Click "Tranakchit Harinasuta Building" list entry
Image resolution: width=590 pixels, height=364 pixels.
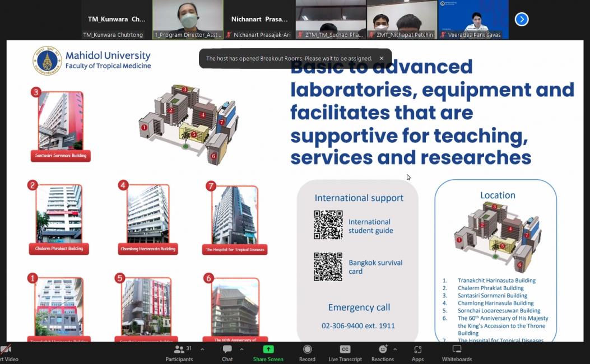(496, 281)
